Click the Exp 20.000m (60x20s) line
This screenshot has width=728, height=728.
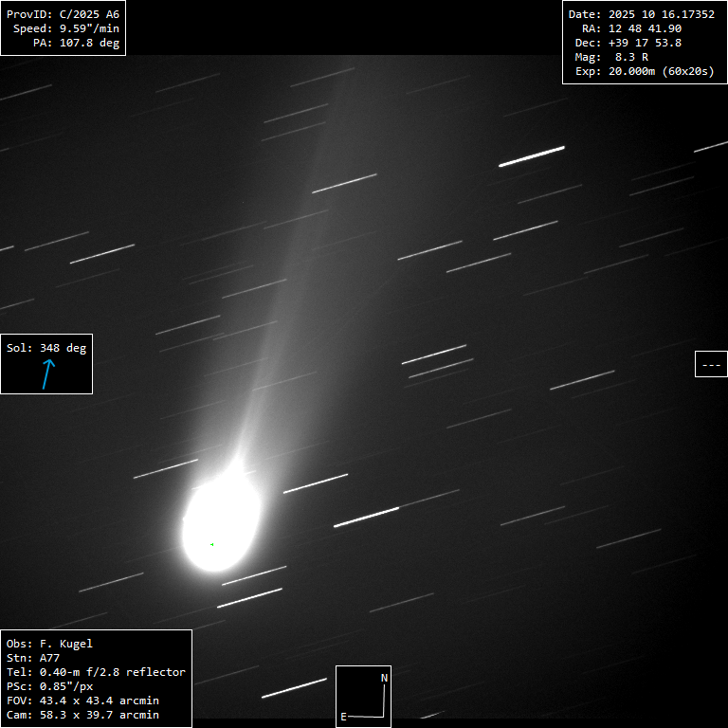(645, 71)
